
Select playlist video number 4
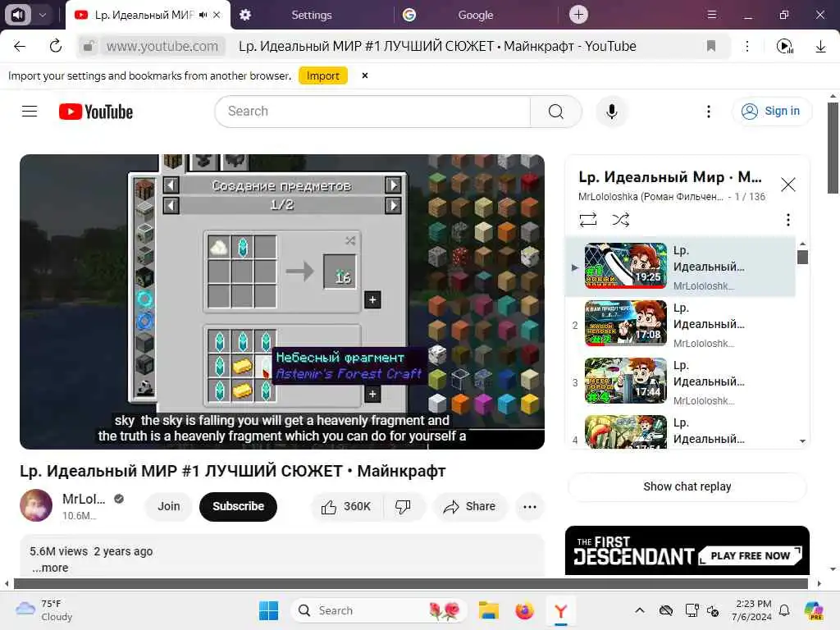(680, 431)
